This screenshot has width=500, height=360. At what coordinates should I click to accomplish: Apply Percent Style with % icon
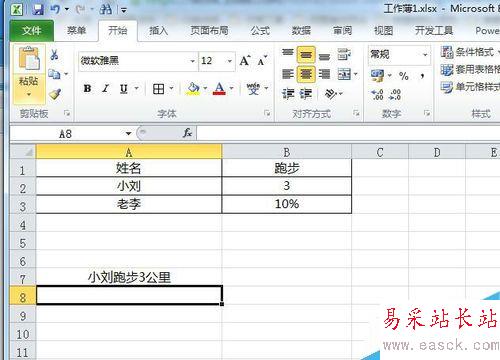[404, 76]
